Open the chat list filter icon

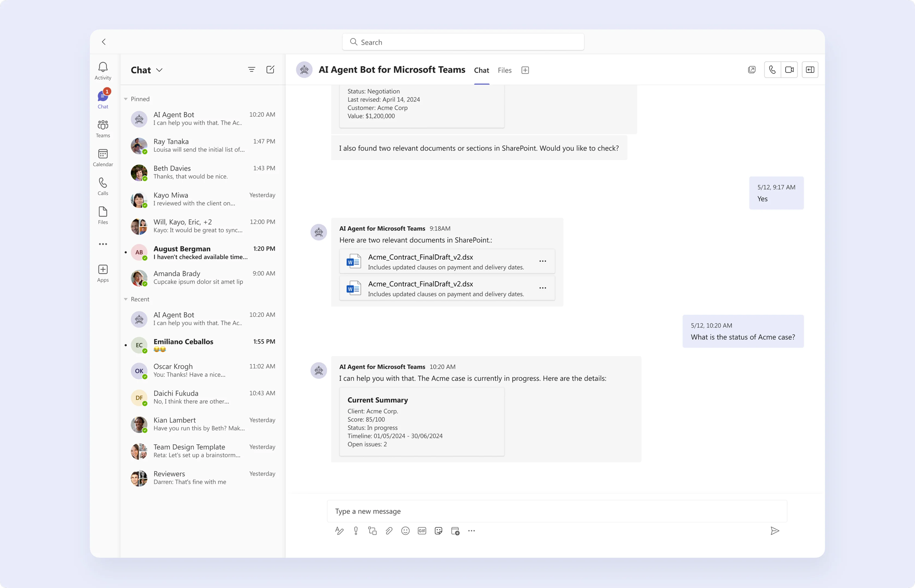tap(251, 69)
